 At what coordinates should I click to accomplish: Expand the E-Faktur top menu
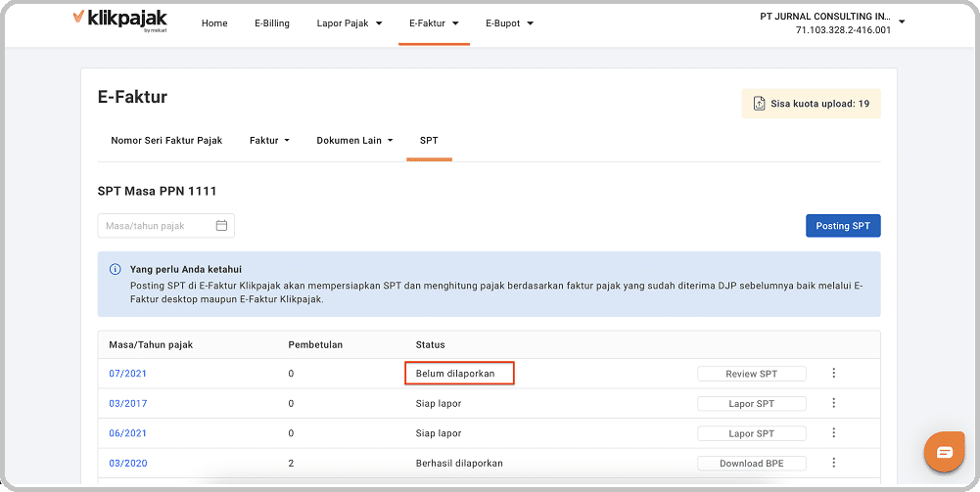point(435,23)
